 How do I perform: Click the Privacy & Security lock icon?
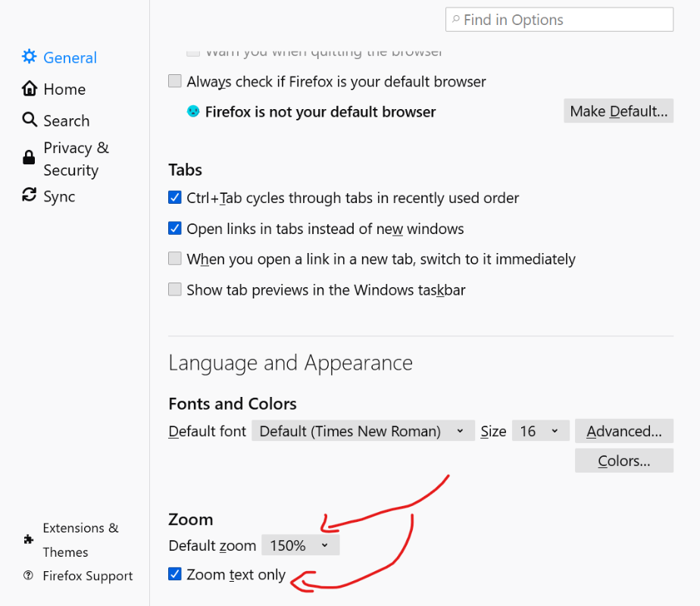point(29,158)
